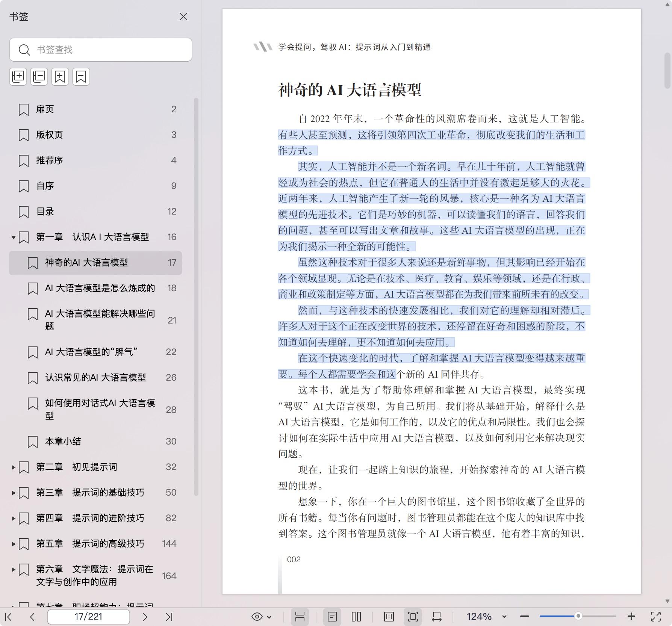Expand all bookmarks icon

(18, 77)
